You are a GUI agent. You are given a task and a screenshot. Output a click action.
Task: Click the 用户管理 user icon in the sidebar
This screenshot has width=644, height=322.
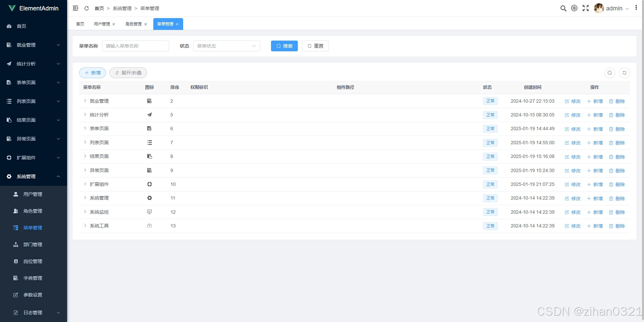[x=15, y=194]
